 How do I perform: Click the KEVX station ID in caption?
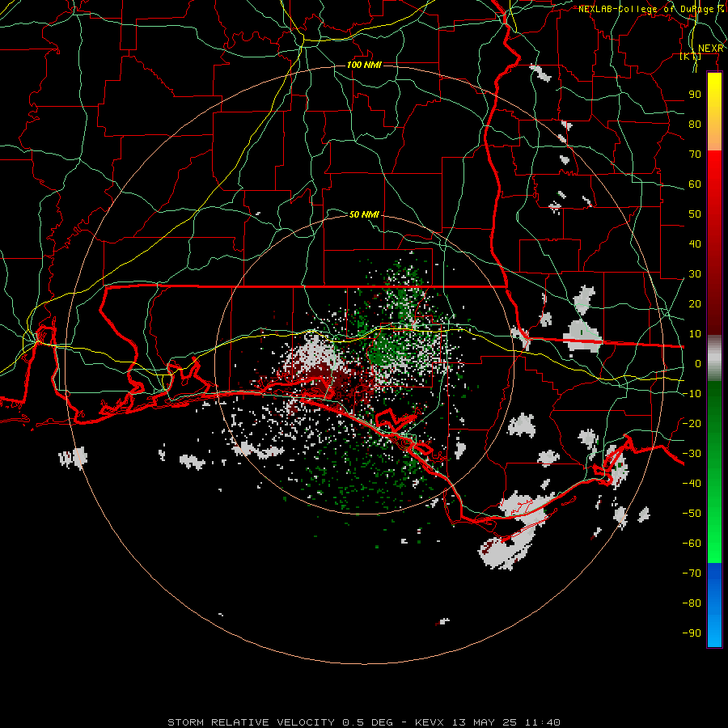click(x=430, y=722)
